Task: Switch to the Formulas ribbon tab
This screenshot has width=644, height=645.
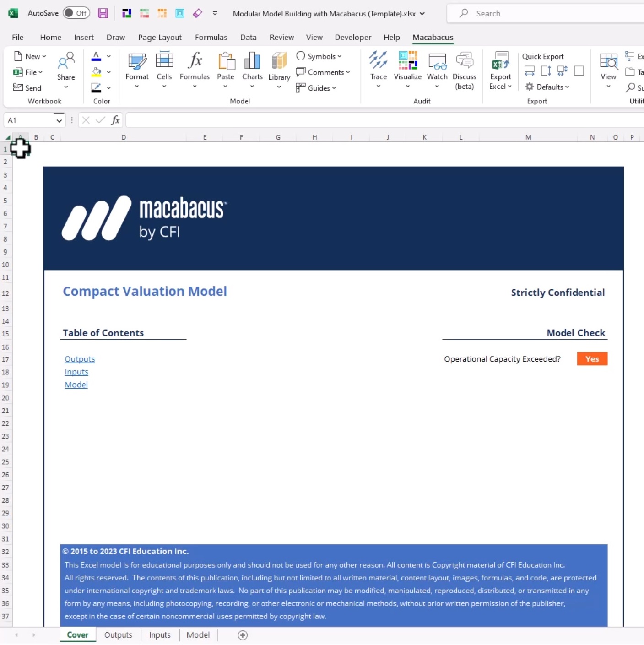Action: (211, 38)
